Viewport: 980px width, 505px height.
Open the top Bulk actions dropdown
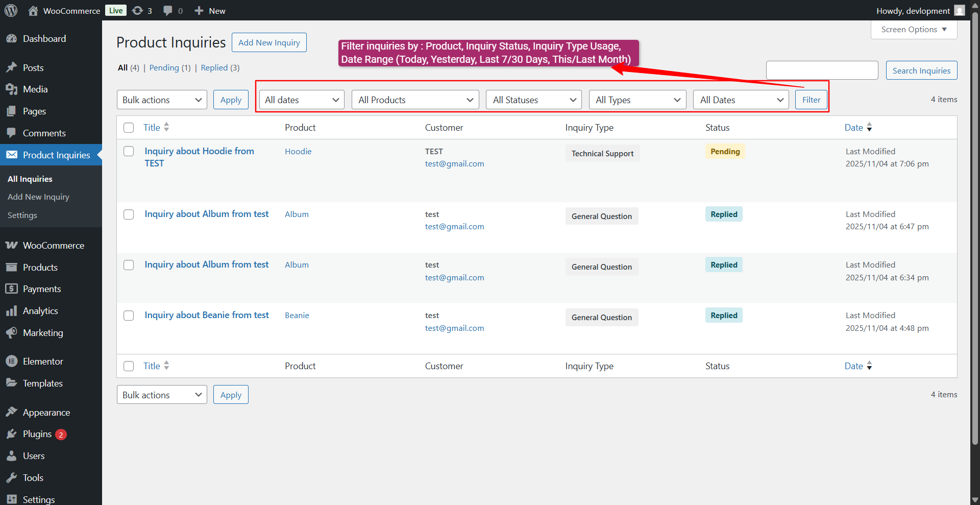(x=161, y=100)
